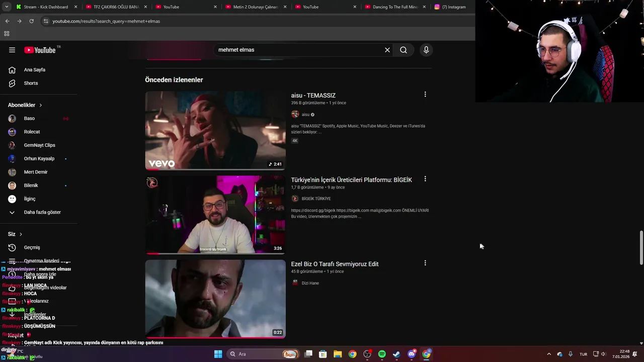
Task: Open the Dizi Hane channel name
Action: click(310, 283)
